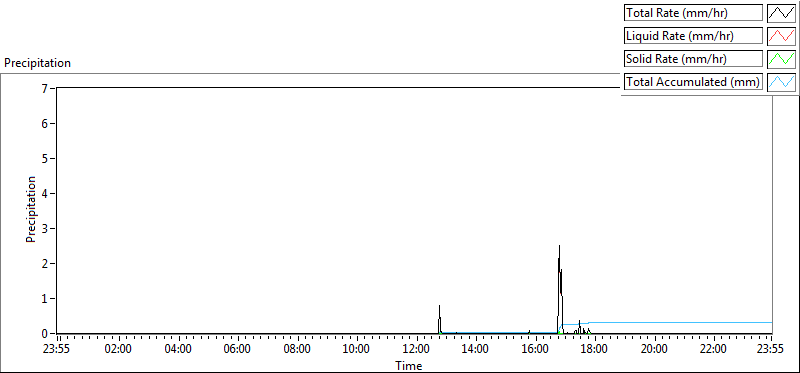Click the tallest precipitation peak near 17:00

click(559, 246)
